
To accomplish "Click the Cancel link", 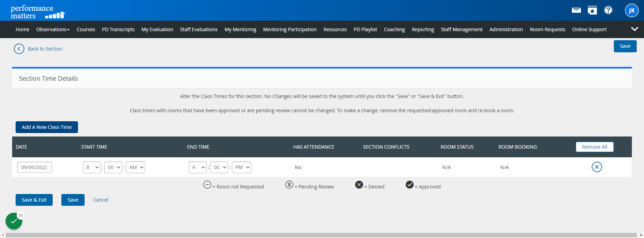I will click(101, 200).
